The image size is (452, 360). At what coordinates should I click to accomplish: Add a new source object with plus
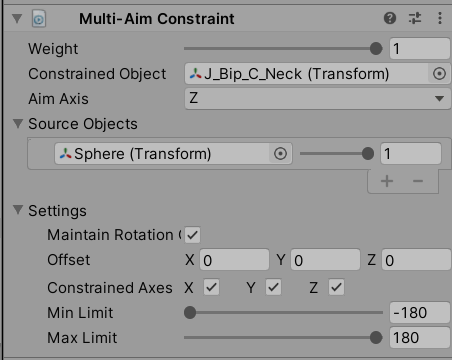tap(387, 181)
